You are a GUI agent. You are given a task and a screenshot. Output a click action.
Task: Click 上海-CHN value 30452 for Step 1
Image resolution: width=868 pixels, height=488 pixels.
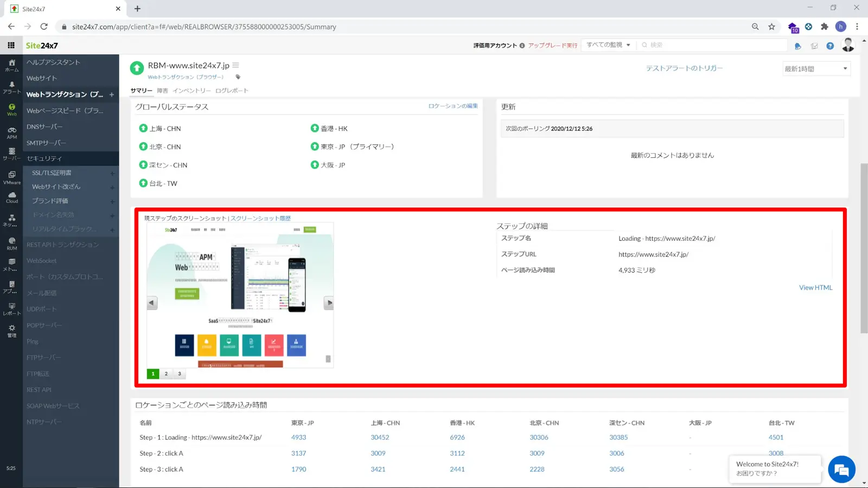pos(380,437)
